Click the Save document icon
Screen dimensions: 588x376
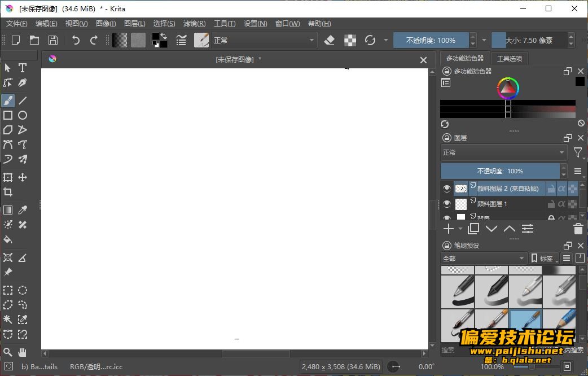(53, 40)
